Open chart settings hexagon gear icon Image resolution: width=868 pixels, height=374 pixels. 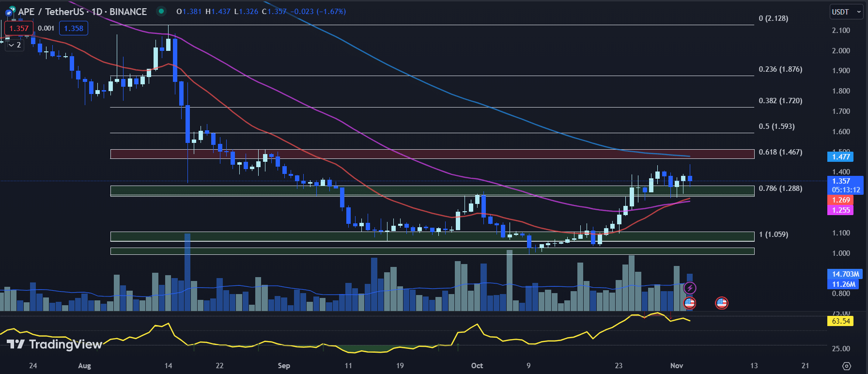tap(846, 366)
